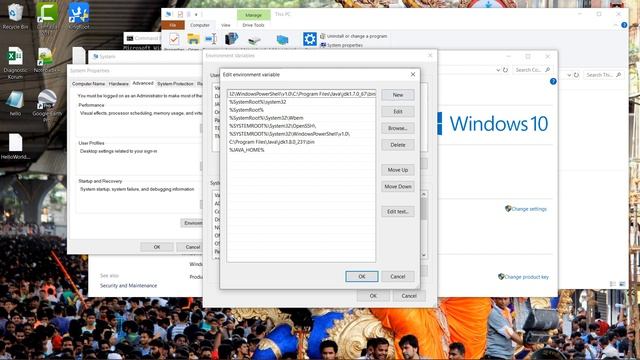Screen dimensions: 640x360
Task: Select the OpenSSH path entry
Action: (301, 126)
